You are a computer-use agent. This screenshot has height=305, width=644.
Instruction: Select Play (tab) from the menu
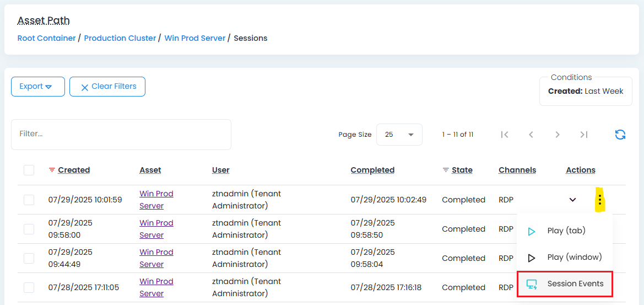click(x=565, y=231)
